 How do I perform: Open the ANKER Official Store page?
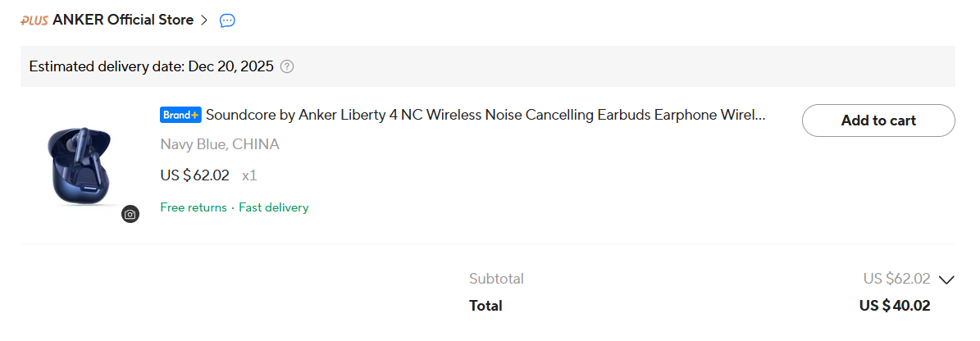pos(123,20)
